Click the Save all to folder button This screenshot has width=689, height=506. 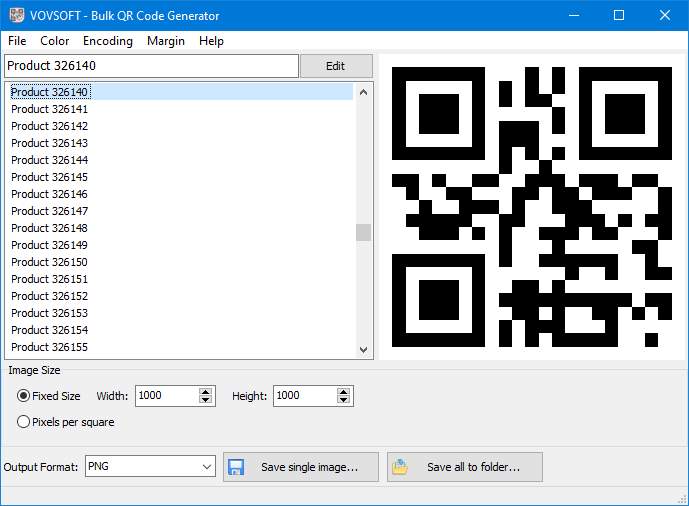click(x=465, y=467)
